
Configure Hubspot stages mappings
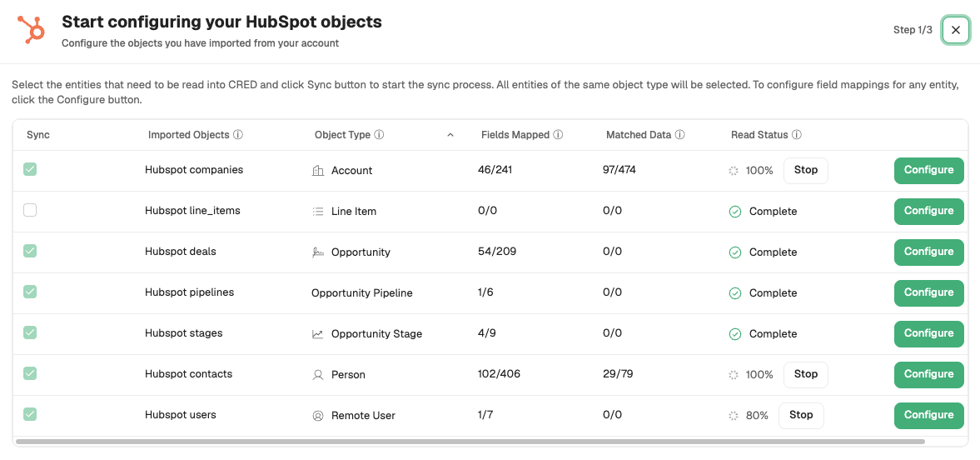click(928, 333)
